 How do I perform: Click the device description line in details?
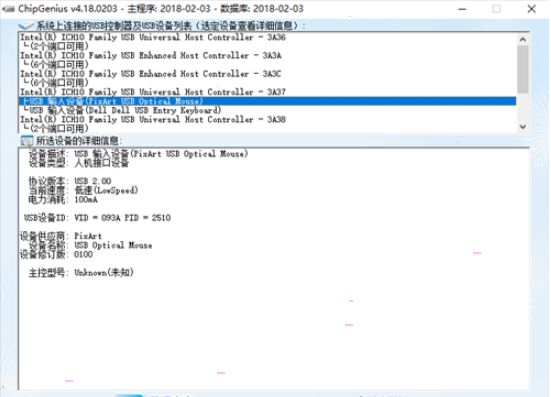(x=138, y=154)
